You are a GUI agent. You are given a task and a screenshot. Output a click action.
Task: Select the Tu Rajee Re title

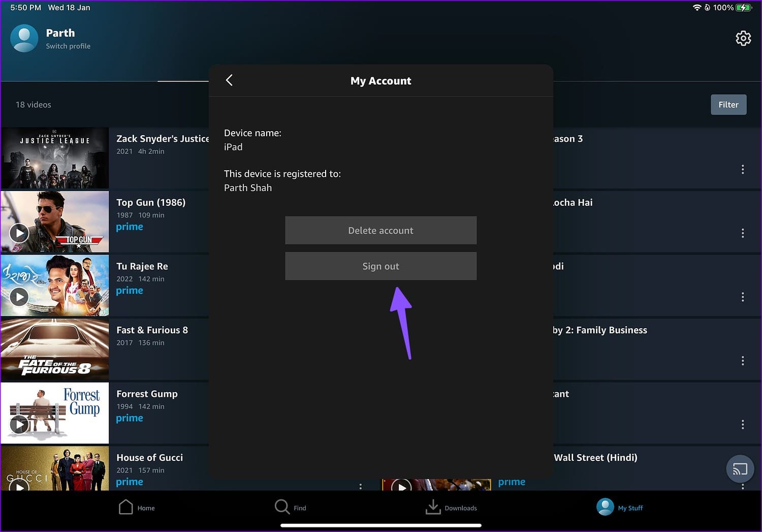click(x=142, y=266)
